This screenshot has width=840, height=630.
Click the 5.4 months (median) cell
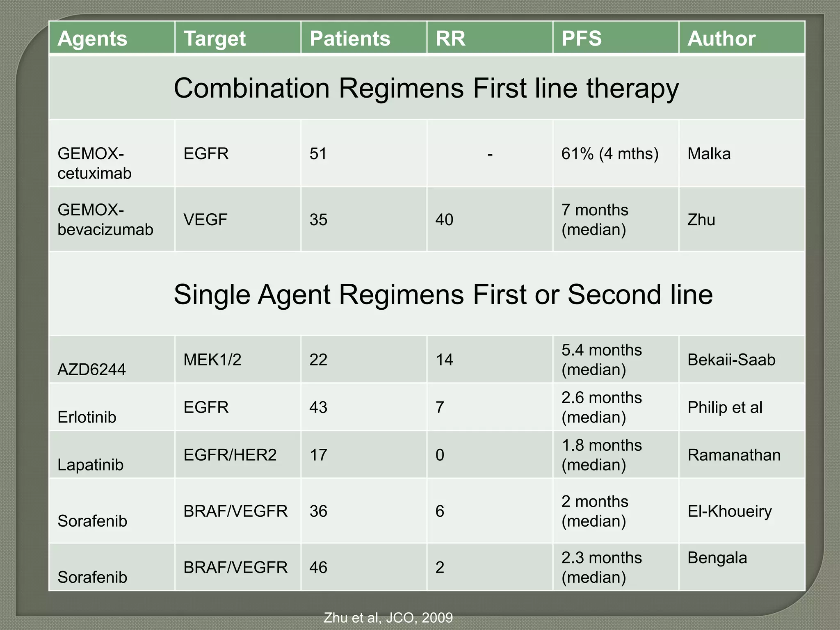(x=616, y=359)
